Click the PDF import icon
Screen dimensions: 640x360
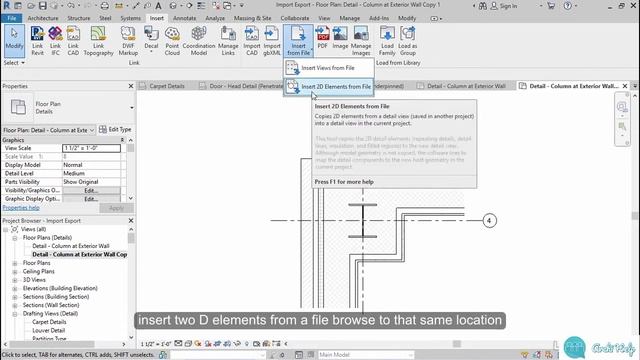pos(322,38)
